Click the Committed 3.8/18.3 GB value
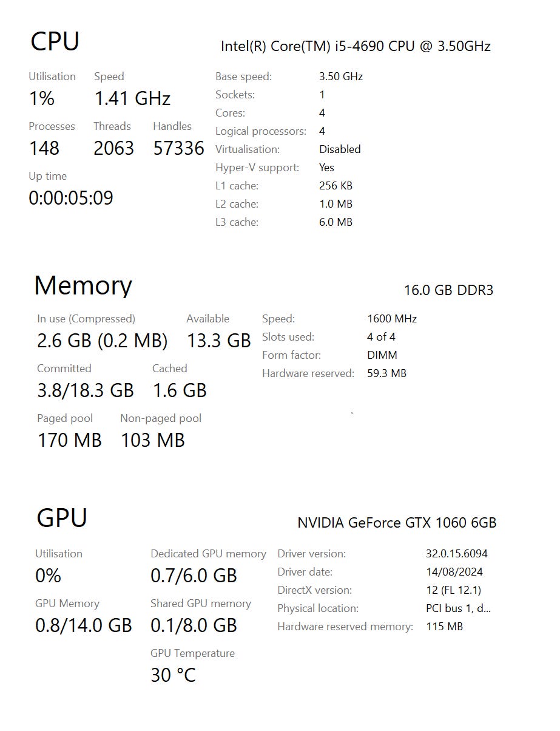Screen dimensions: 560x731 86,390
